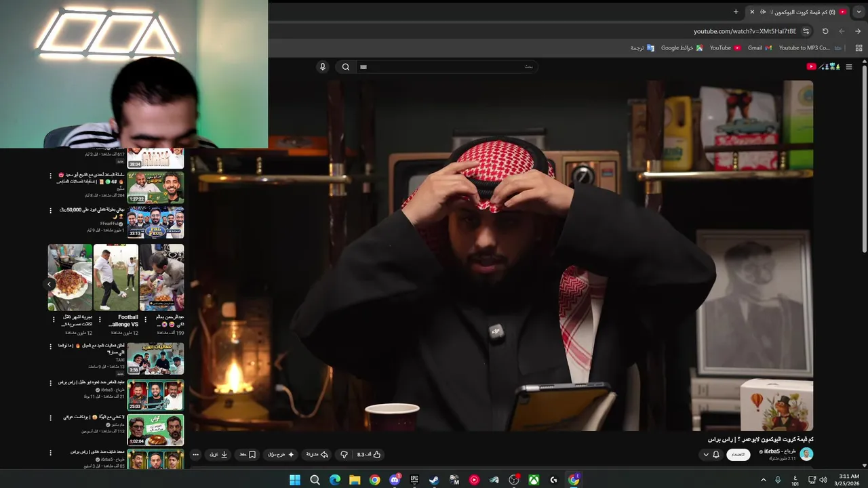Open the notification bell for the channel
Viewport: 868px width, 488px height.
click(715, 454)
